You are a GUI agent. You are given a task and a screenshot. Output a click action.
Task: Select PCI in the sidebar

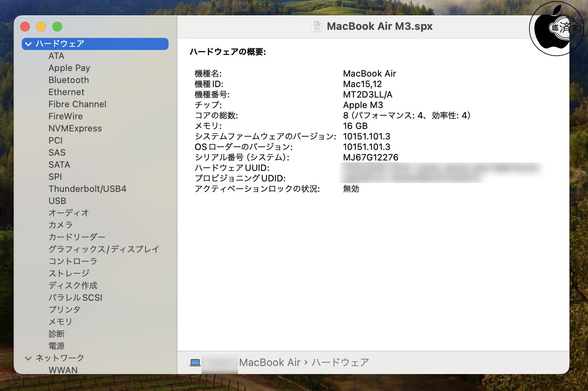pyautogui.click(x=56, y=141)
